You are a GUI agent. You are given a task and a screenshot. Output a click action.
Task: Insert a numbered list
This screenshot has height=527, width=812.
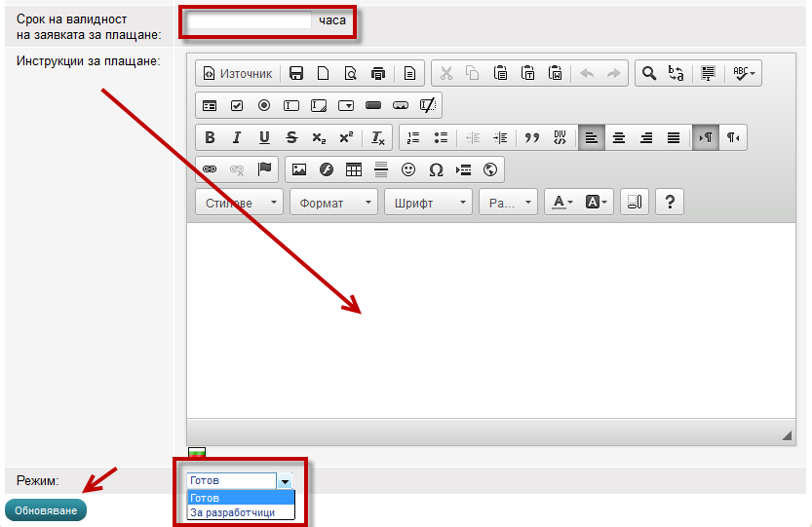pyautogui.click(x=413, y=137)
